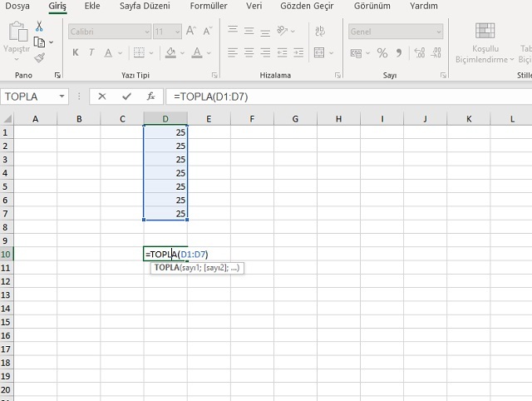532x401 pixels.
Task: Click the merge and center icon
Action: tap(319, 52)
